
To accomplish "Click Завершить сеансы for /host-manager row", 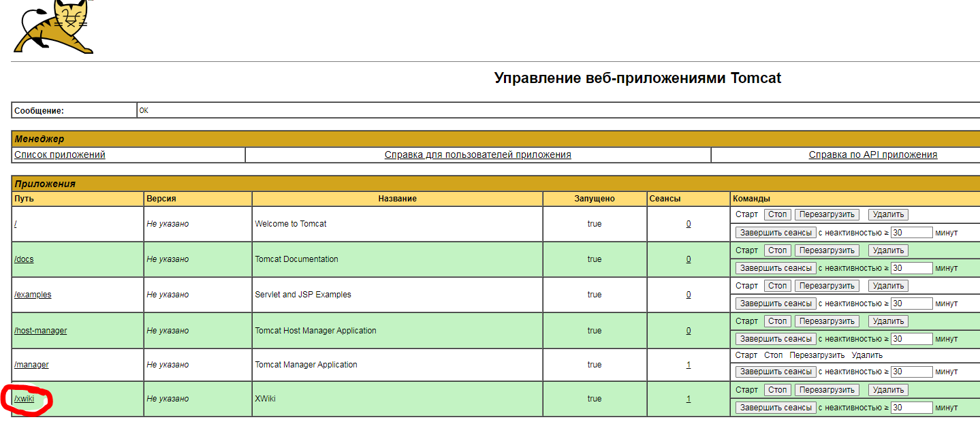I will click(x=775, y=339).
